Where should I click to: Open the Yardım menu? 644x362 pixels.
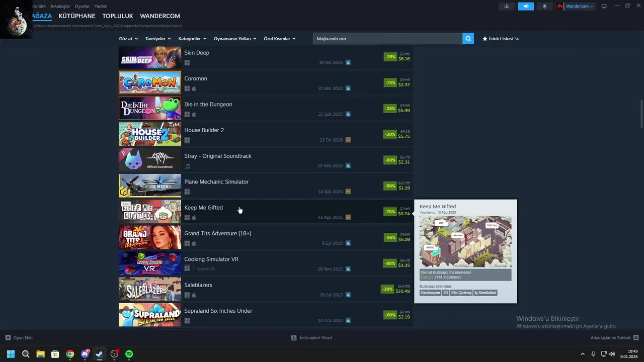click(101, 6)
